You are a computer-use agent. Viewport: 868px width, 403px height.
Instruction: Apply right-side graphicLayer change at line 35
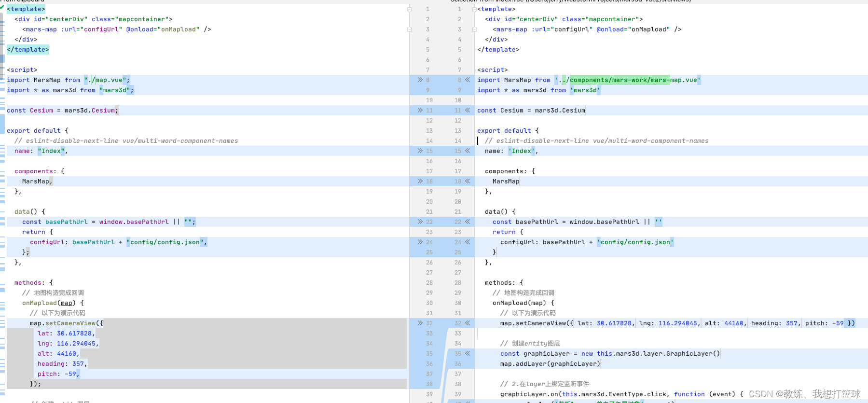(x=468, y=353)
